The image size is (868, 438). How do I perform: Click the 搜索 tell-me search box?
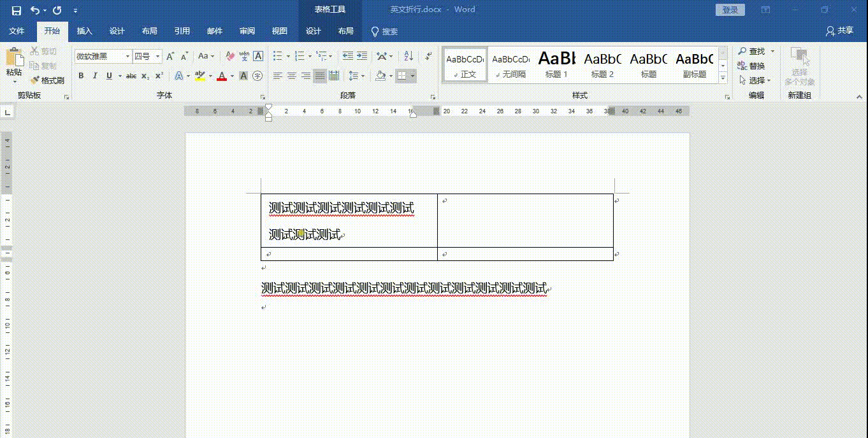(x=385, y=31)
